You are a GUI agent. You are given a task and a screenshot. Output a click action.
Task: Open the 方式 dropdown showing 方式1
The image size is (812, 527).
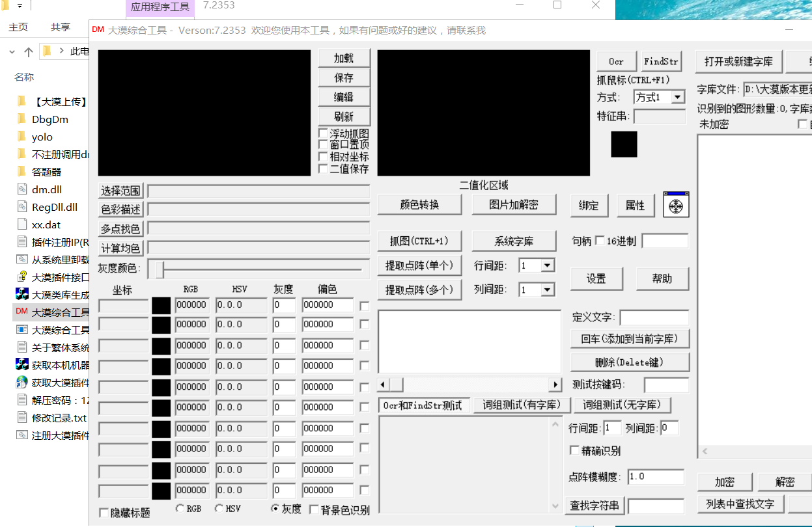678,97
